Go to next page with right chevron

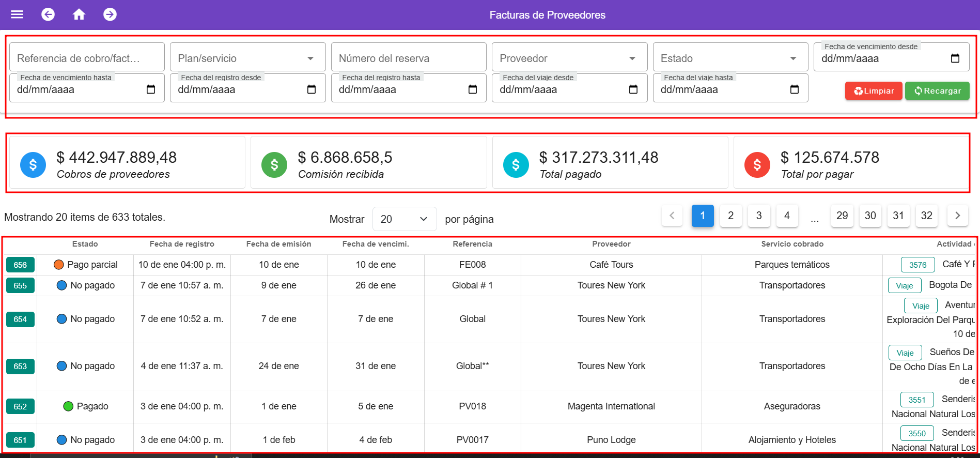click(x=957, y=216)
